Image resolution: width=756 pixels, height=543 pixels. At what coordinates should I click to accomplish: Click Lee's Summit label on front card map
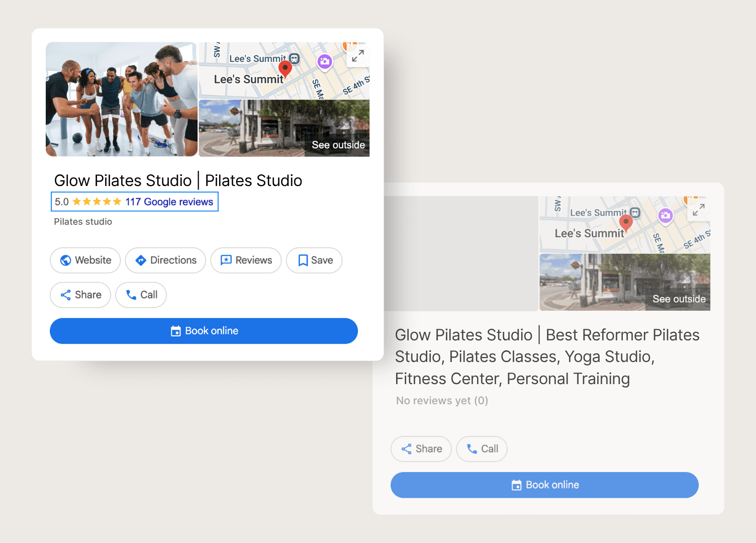point(249,79)
